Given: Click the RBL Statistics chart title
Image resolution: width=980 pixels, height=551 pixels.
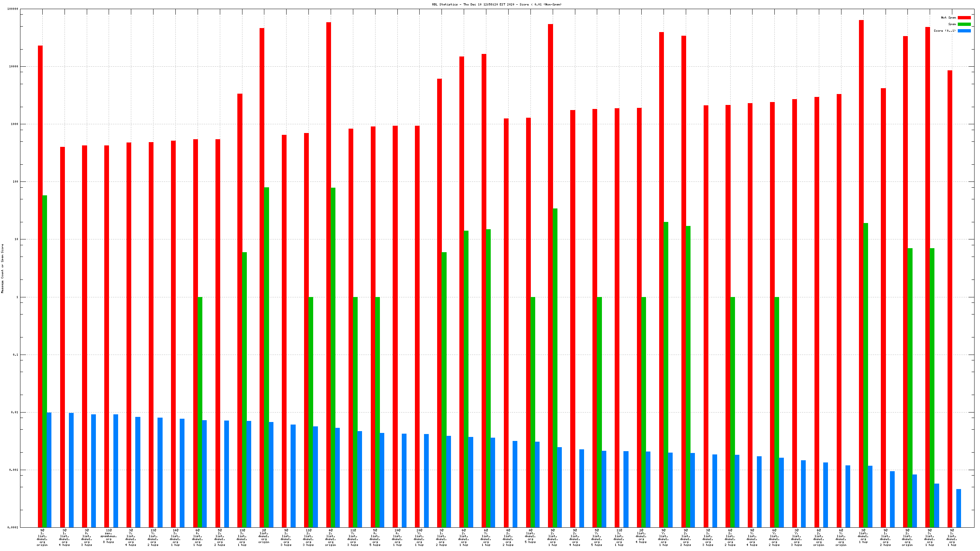Looking at the screenshot, I should [x=497, y=5].
